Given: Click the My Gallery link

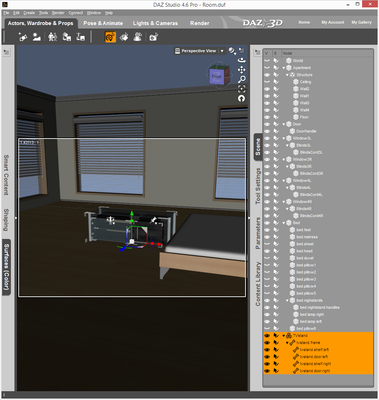Looking at the screenshot, I should [361, 22].
